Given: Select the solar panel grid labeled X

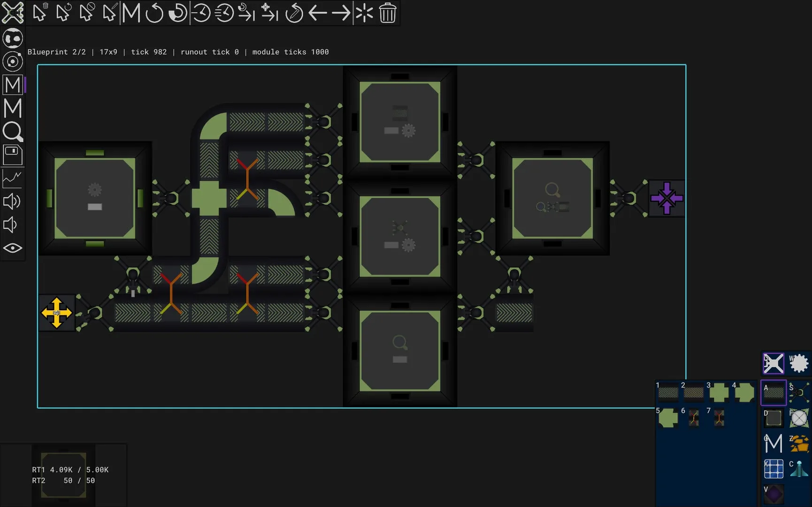Looking at the screenshot, I should tap(774, 469).
